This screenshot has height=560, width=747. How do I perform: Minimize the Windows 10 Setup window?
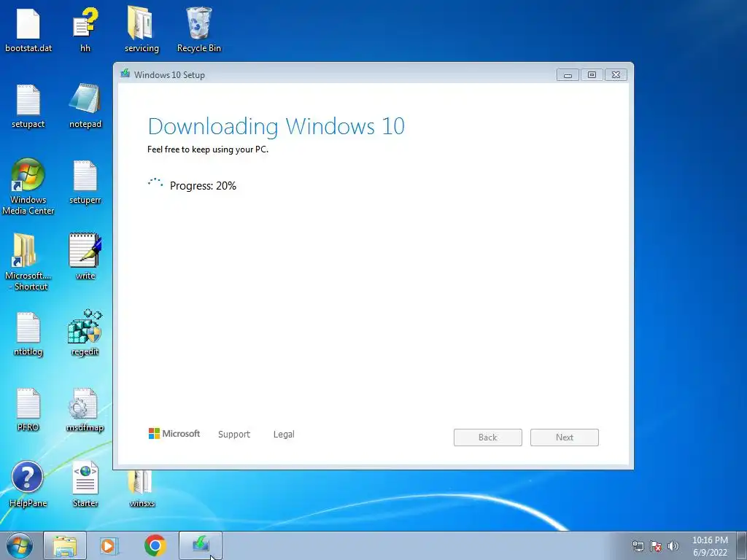click(568, 75)
